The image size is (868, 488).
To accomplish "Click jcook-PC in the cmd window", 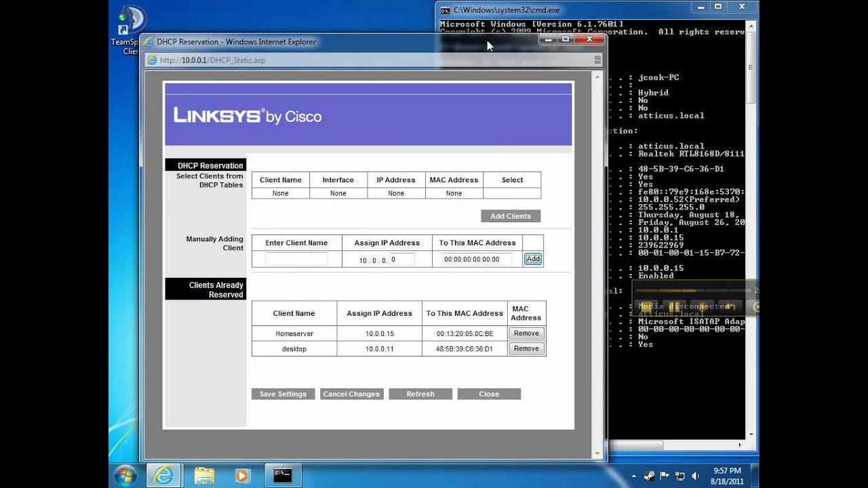I will (658, 77).
